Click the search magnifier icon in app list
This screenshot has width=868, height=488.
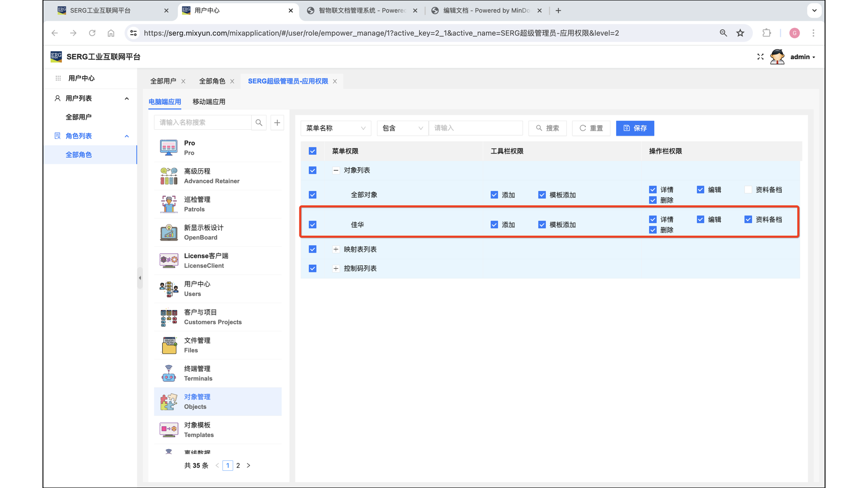tap(259, 122)
